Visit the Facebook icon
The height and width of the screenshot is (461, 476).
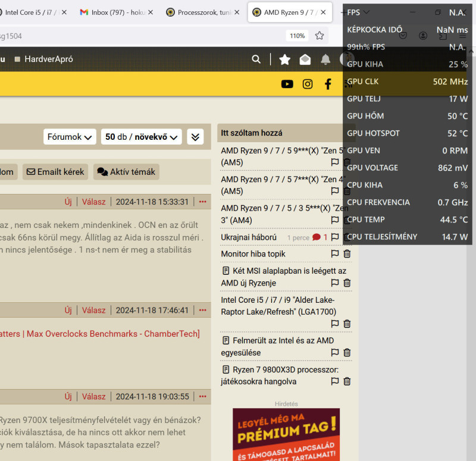click(328, 84)
